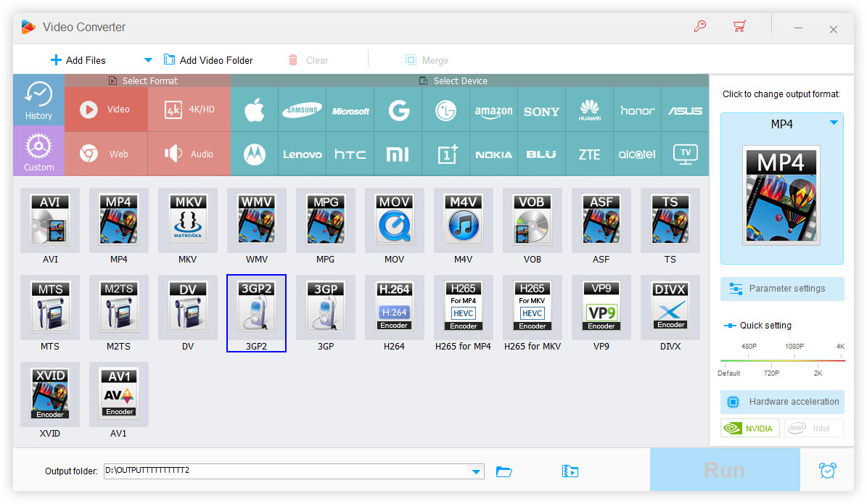Click the large MP4 output format thumbnail
The image size is (867, 504).
tap(781, 195)
